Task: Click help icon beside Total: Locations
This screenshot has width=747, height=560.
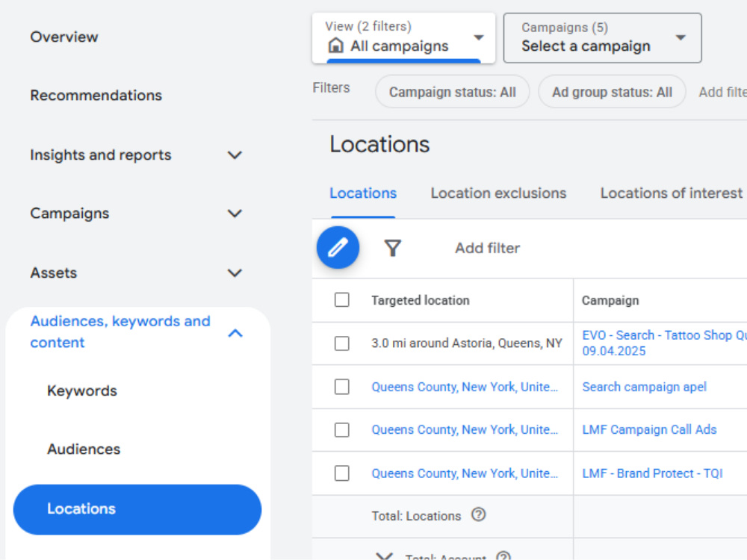Action: pos(478,514)
